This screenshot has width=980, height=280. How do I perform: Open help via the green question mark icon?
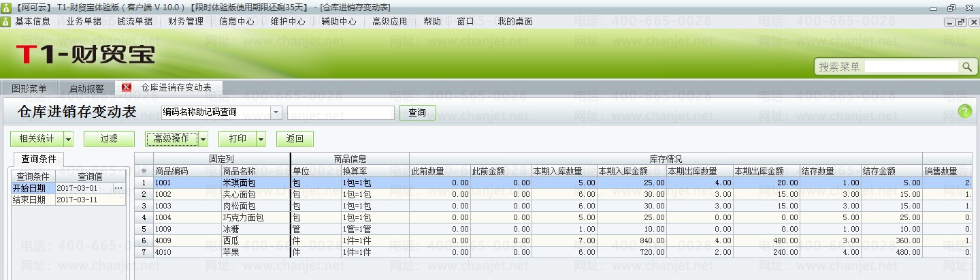point(964,112)
